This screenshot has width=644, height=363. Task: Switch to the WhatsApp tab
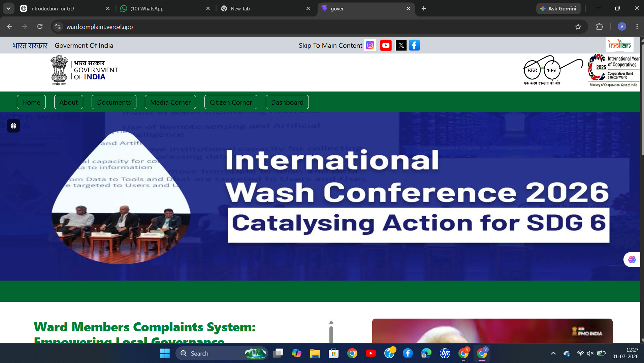point(165,8)
